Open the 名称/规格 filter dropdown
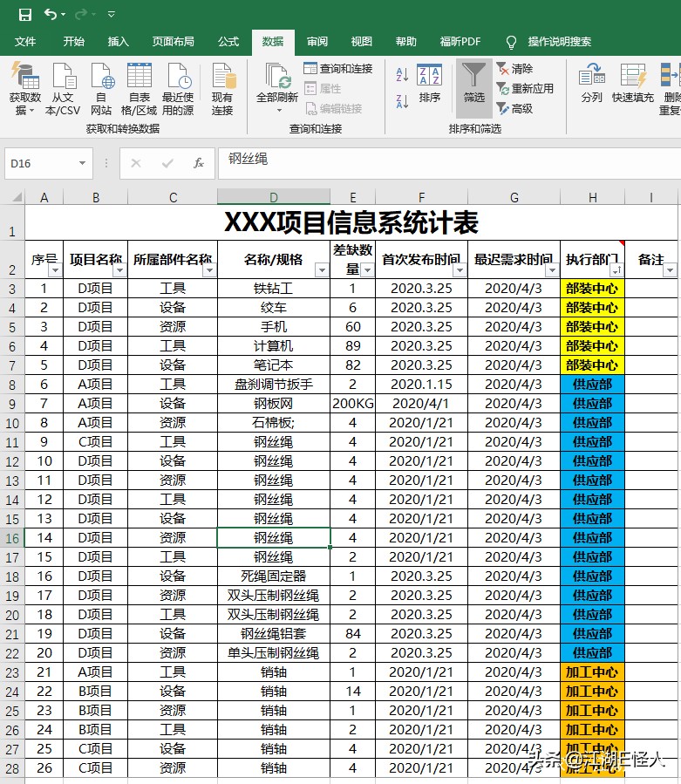Viewport: 681px width, 784px height. tap(322, 270)
